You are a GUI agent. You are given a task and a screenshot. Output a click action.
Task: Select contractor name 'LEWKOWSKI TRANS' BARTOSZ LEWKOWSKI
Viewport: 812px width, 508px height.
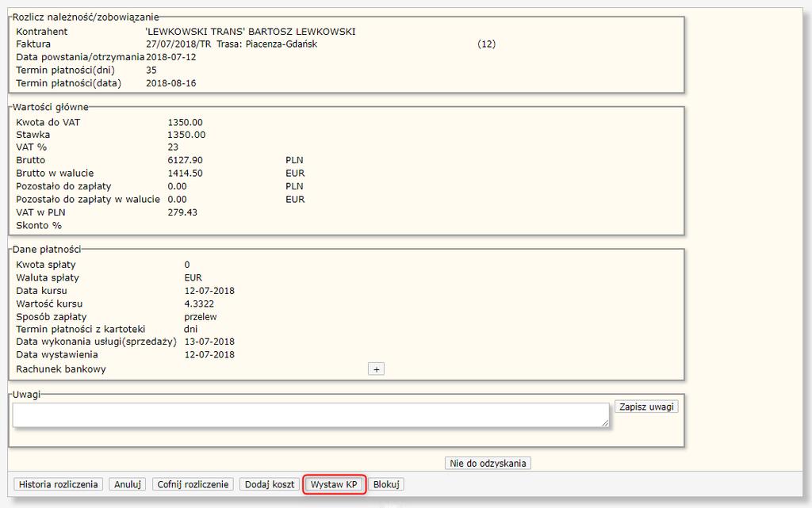[x=251, y=32]
